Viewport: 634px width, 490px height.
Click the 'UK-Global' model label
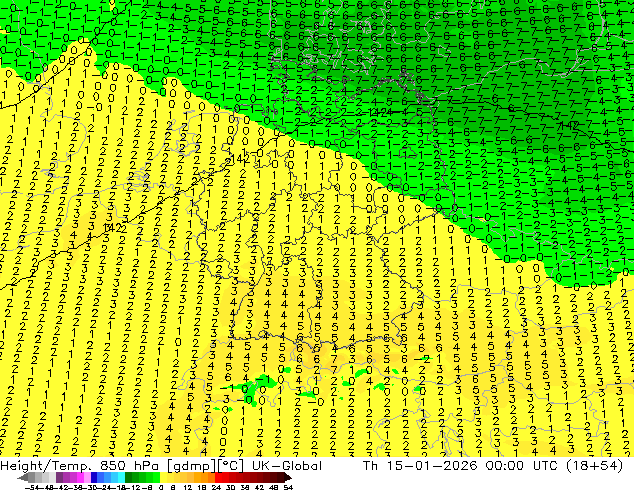[287, 466]
